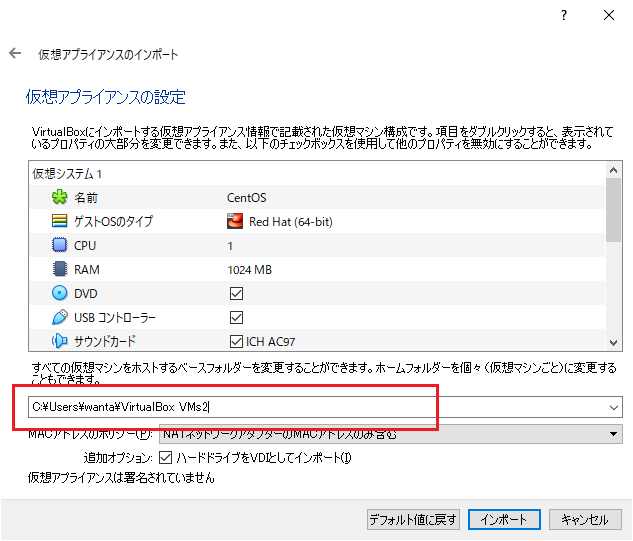Close the import appliance dialog
Viewport: 633px width, 541px height.
(x=609, y=15)
